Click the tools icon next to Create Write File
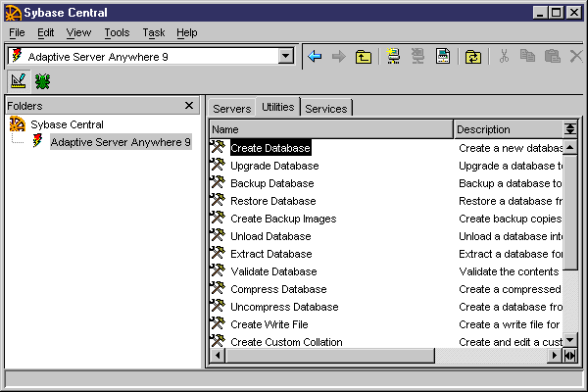588x392 pixels. [x=218, y=323]
